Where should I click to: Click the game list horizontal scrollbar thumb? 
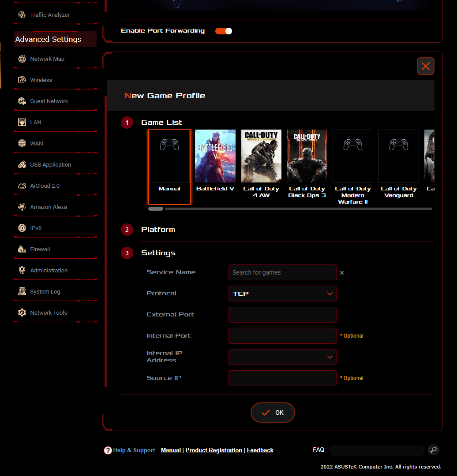pyautogui.click(x=156, y=208)
